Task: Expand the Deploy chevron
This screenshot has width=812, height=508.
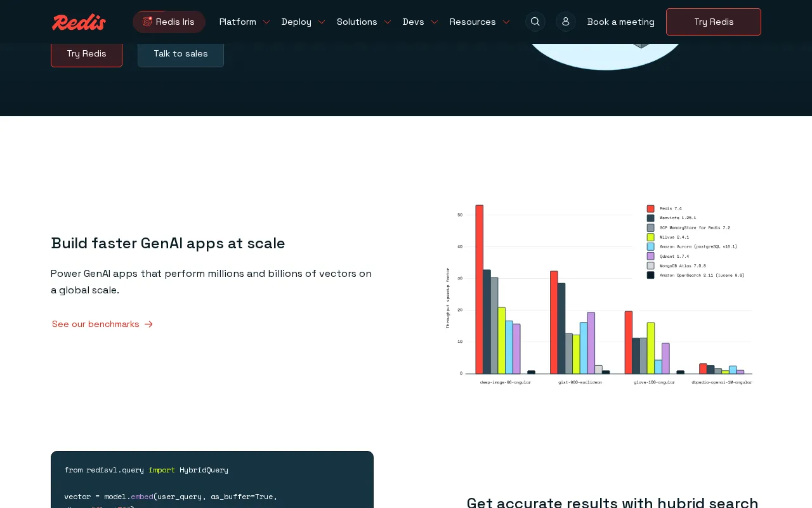Action: pyautogui.click(x=322, y=22)
